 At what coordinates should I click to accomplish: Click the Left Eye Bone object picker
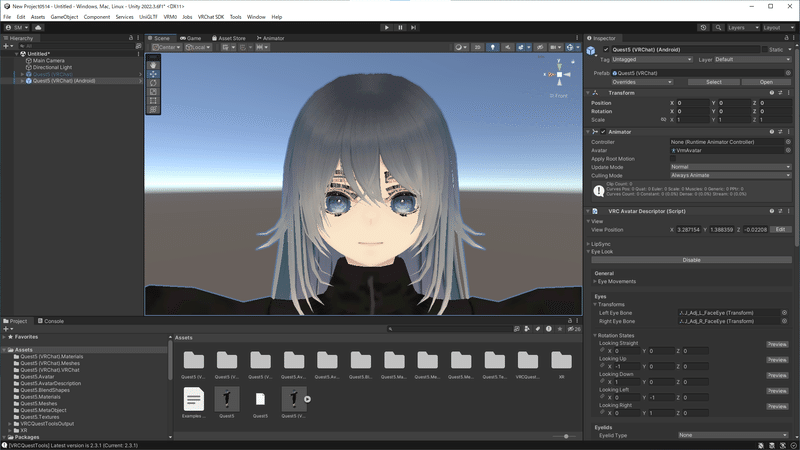tap(784, 313)
